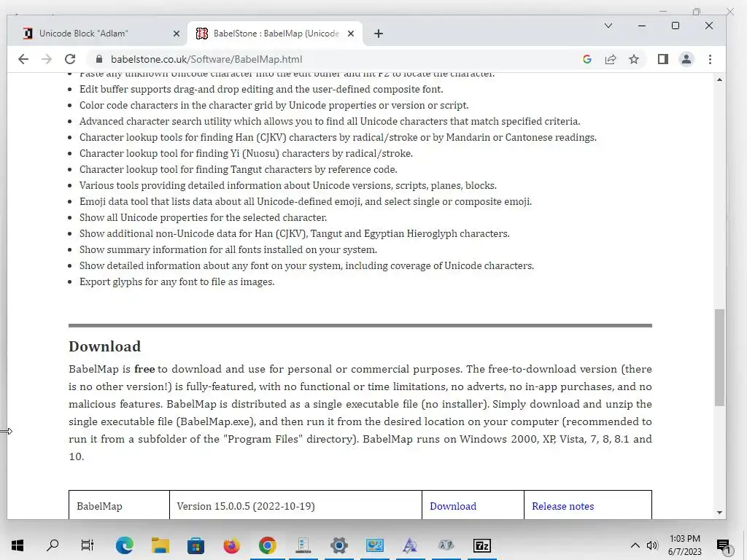Image resolution: width=747 pixels, height=560 pixels.
Task: Open the Chrome side panel
Action: [662, 59]
